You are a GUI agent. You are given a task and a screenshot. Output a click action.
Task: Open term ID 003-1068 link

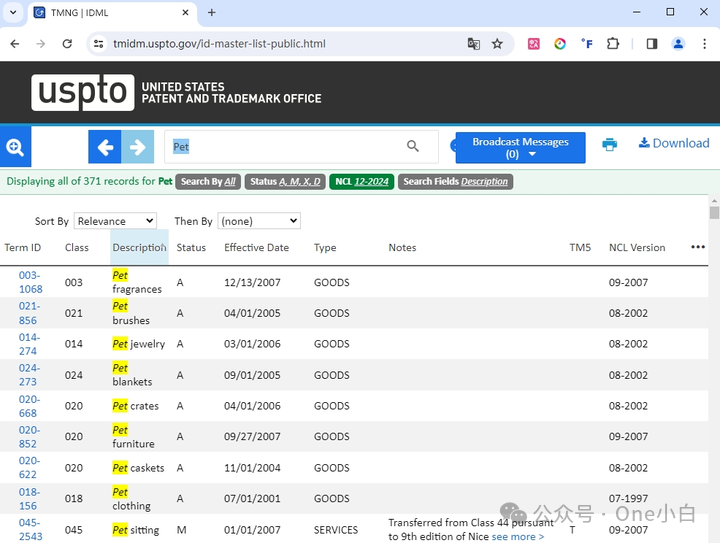[30, 282]
